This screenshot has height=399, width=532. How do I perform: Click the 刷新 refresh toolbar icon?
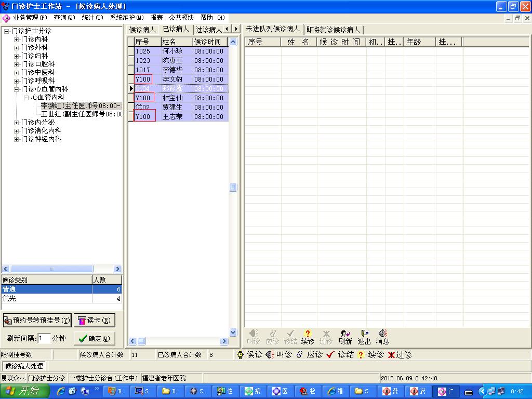[x=345, y=337]
